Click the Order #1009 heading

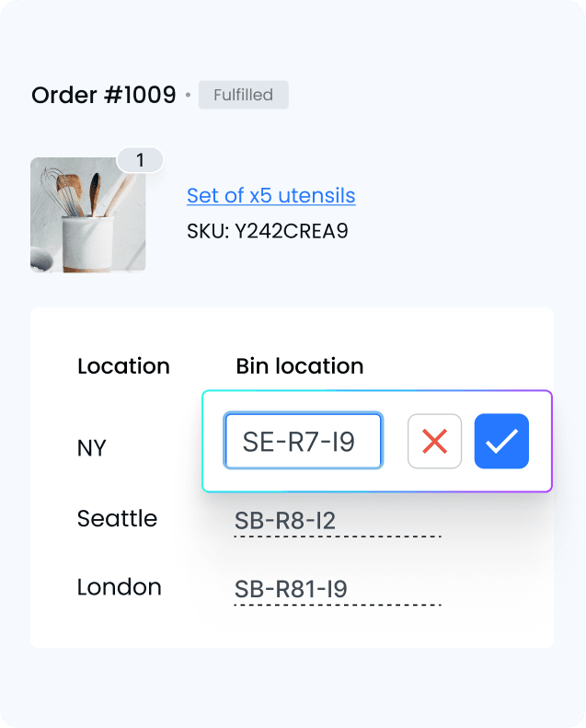pos(103,95)
